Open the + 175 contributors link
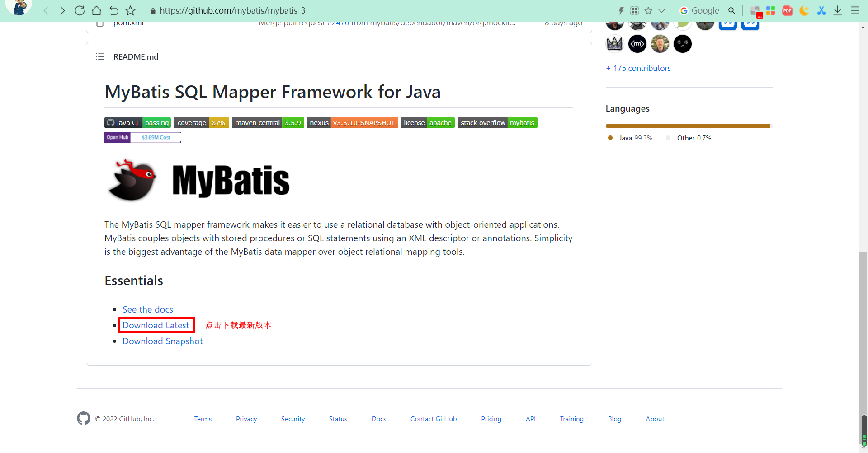Image resolution: width=868 pixels, height=453 pixels. tap(638, 68)
